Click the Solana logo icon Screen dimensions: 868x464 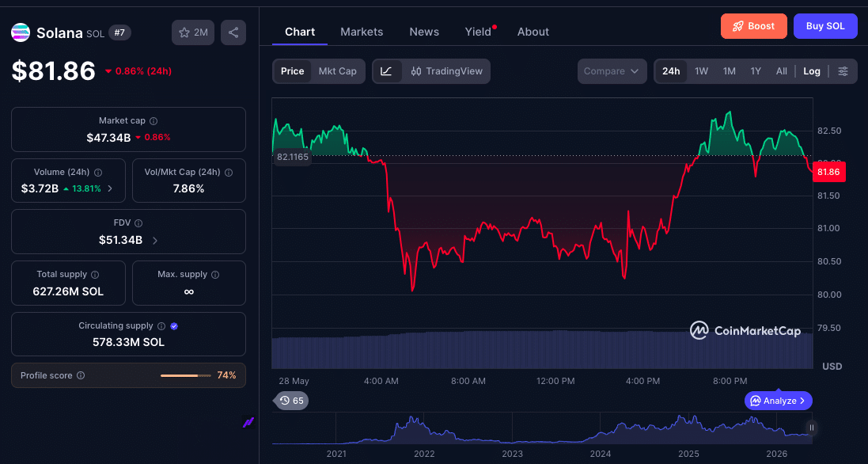(21, 32)
